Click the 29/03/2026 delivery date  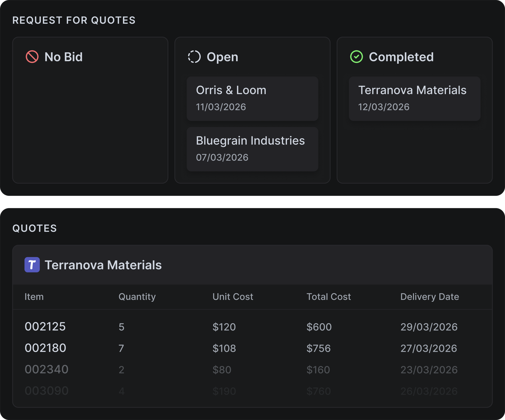(x=429, y=327)
